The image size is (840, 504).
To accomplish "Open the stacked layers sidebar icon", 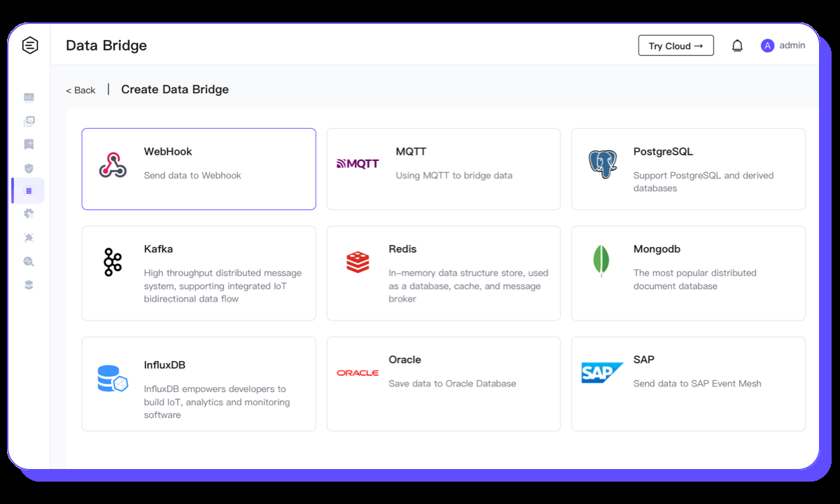I will click(x=29, y=285).
